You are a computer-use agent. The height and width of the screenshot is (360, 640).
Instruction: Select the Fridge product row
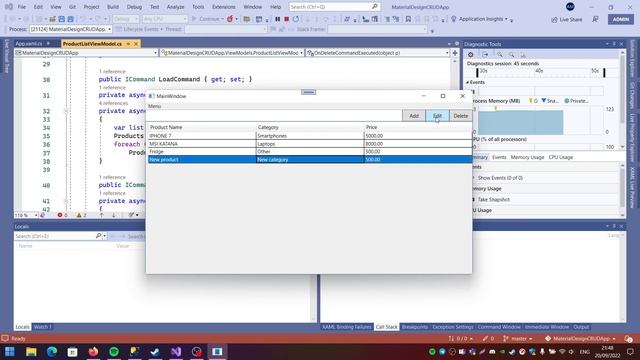point(309,151)
